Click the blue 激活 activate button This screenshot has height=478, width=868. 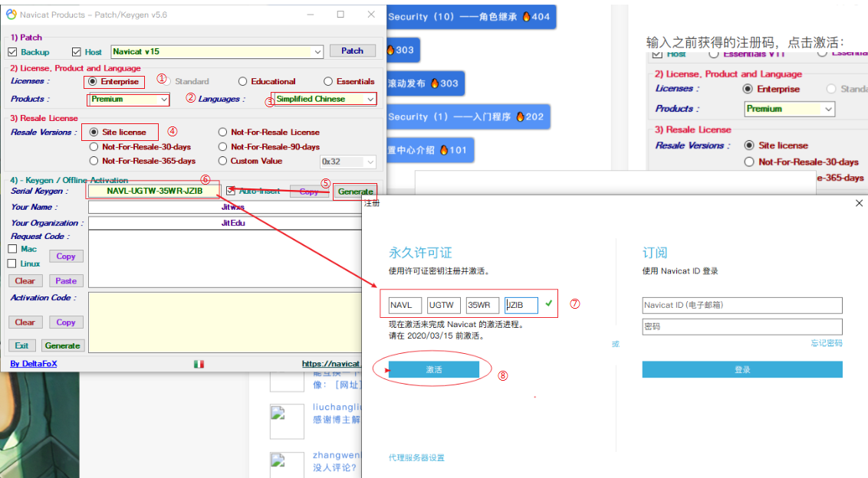point(434,369)
